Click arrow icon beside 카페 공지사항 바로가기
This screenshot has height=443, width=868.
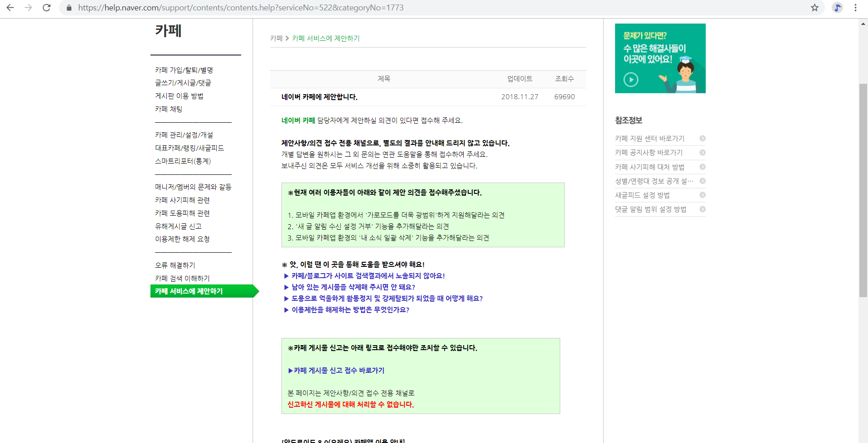click(702, 153)
